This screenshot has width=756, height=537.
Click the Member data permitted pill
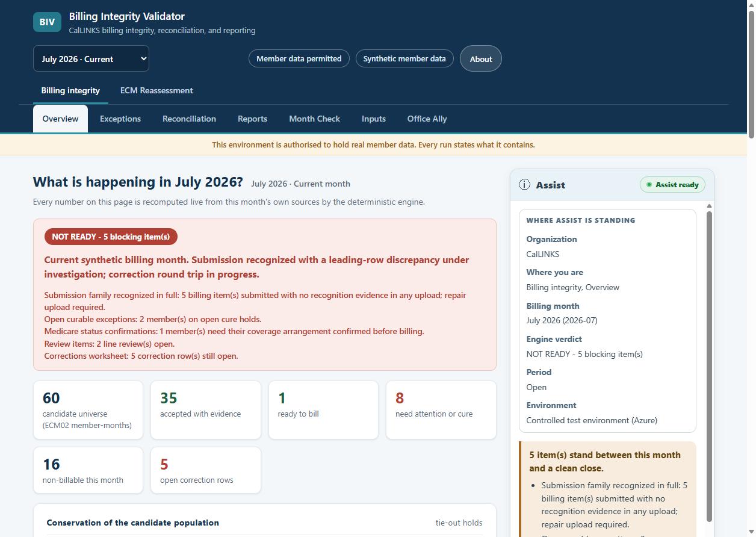(299, 58)
